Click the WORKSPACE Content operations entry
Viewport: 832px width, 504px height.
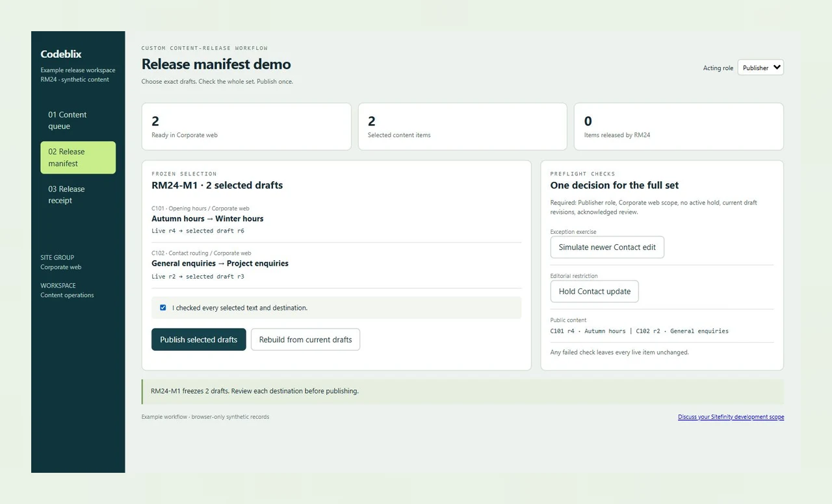(x=67, y=290)
